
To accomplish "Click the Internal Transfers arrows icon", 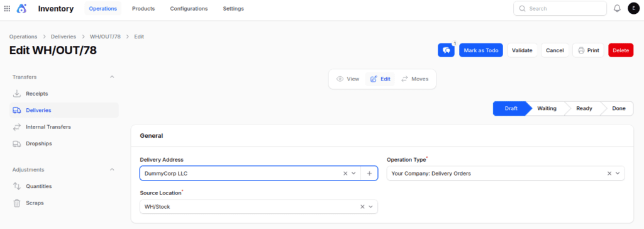I will click(17, 127).
